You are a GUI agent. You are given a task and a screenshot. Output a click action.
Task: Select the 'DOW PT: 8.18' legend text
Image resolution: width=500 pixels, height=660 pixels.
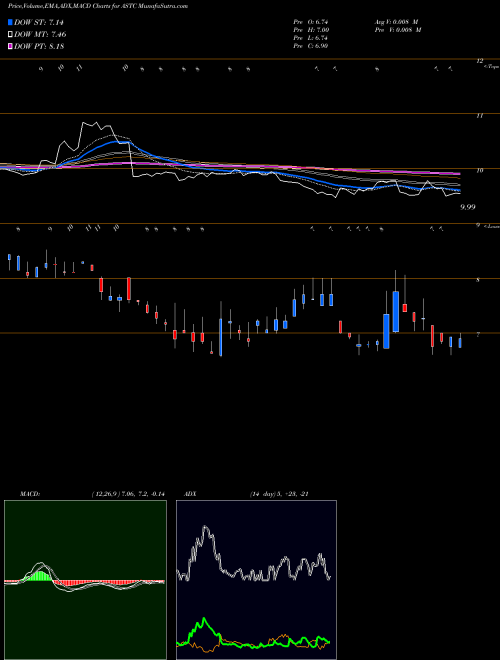coord(39,46)
